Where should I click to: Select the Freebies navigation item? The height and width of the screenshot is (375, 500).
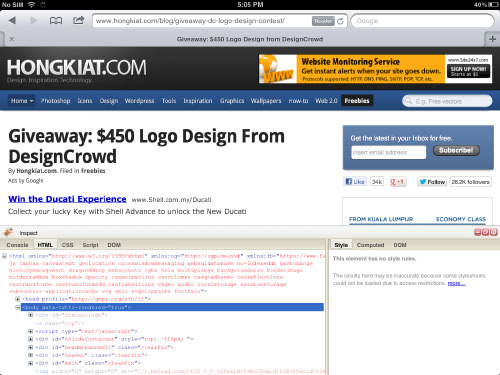[357, 101]
